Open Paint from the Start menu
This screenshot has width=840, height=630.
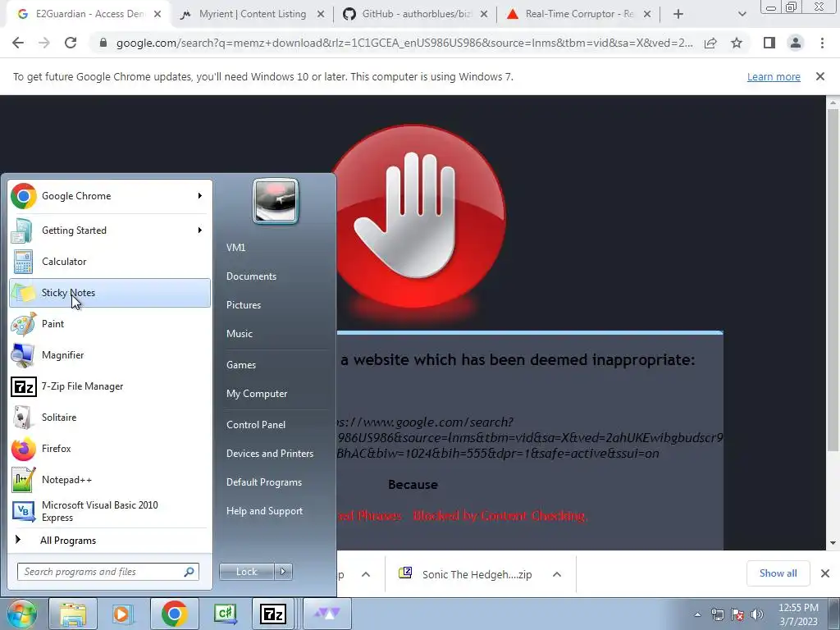click(110, 323)
